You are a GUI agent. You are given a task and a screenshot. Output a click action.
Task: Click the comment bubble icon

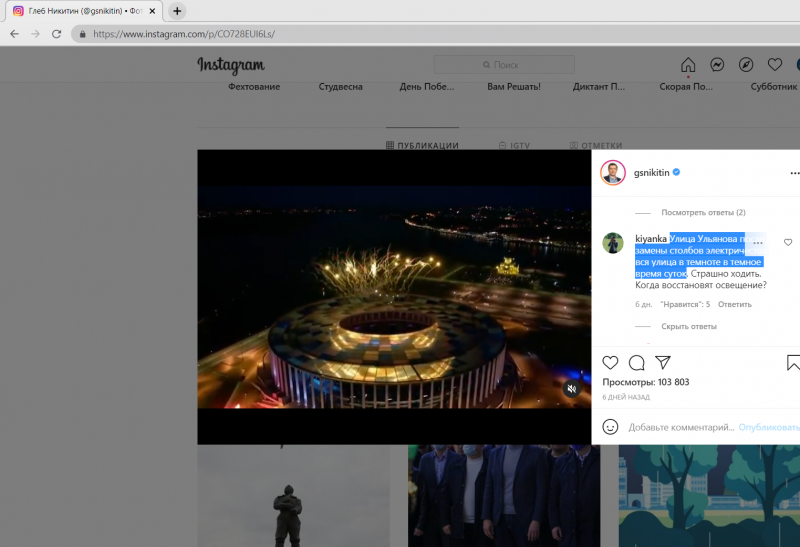coord(636,363)
